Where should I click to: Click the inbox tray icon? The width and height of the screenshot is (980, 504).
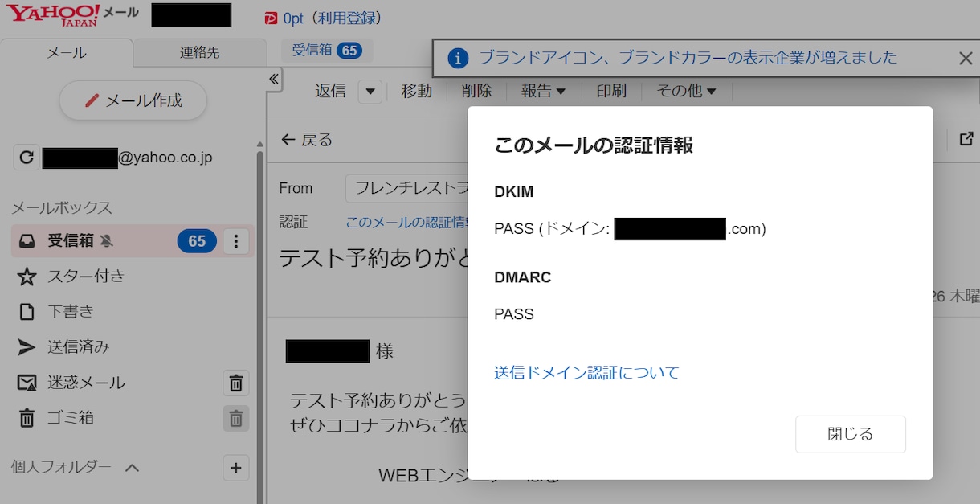coord(27,240)
